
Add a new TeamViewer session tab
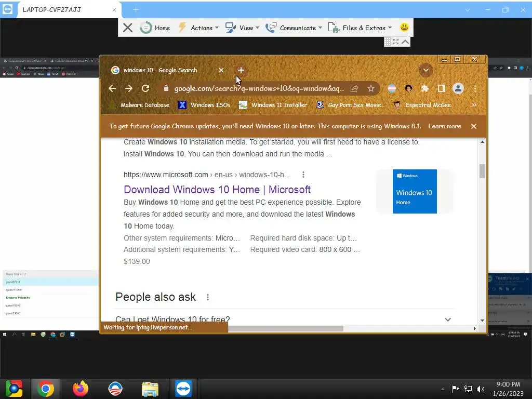[x=136, y=10]
